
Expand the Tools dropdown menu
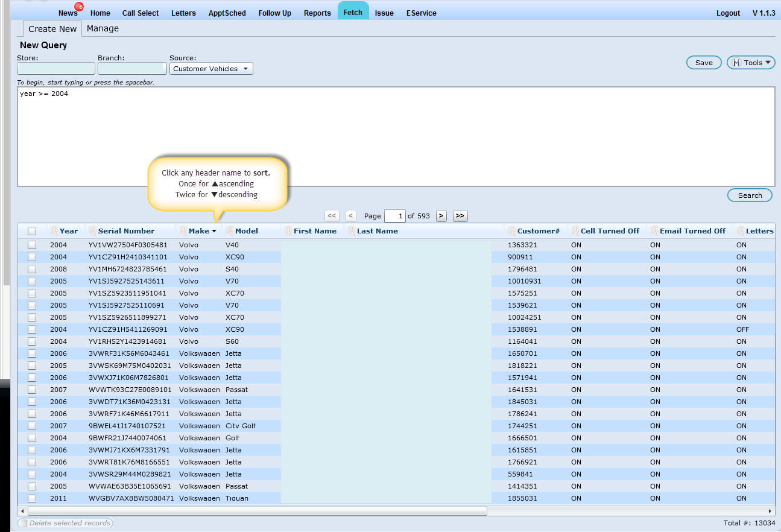[x=751, y=63]
